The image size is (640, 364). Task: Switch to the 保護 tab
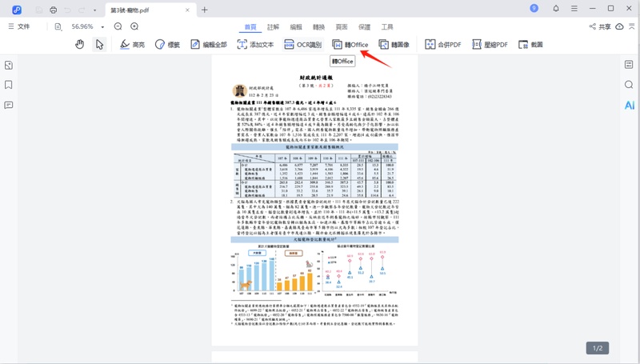tap(364, 27)
